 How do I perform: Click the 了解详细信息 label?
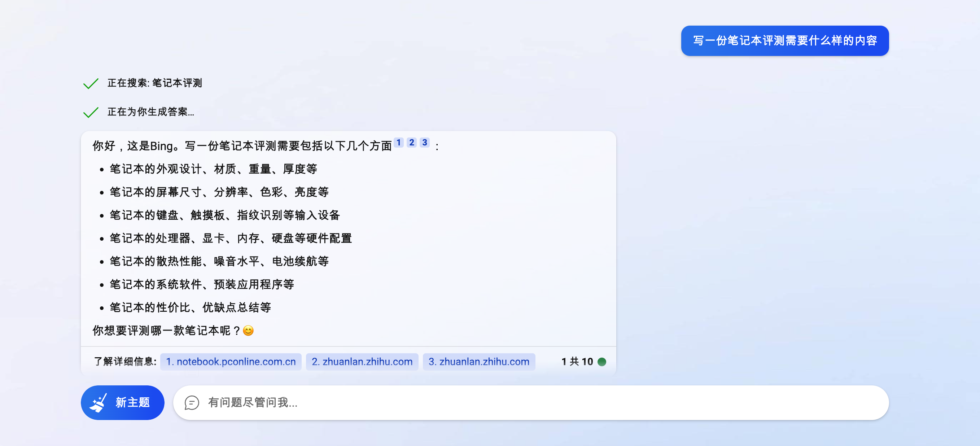(x=125, y=362)
